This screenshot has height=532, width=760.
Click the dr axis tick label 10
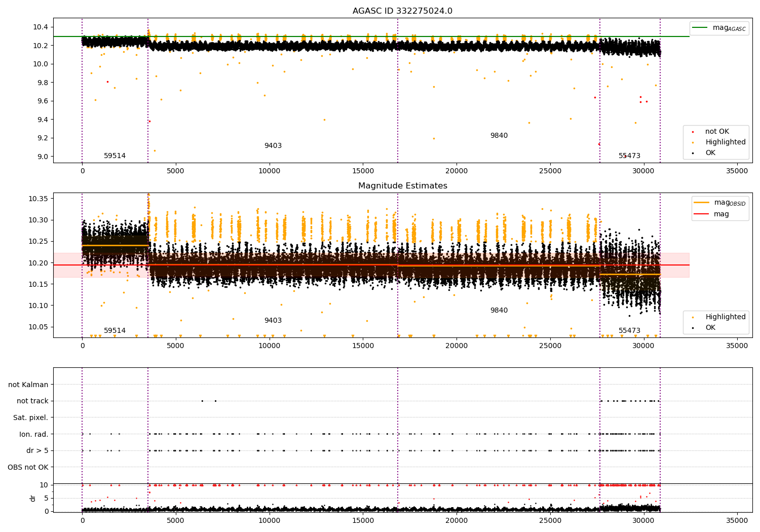(x=44, y=485)
